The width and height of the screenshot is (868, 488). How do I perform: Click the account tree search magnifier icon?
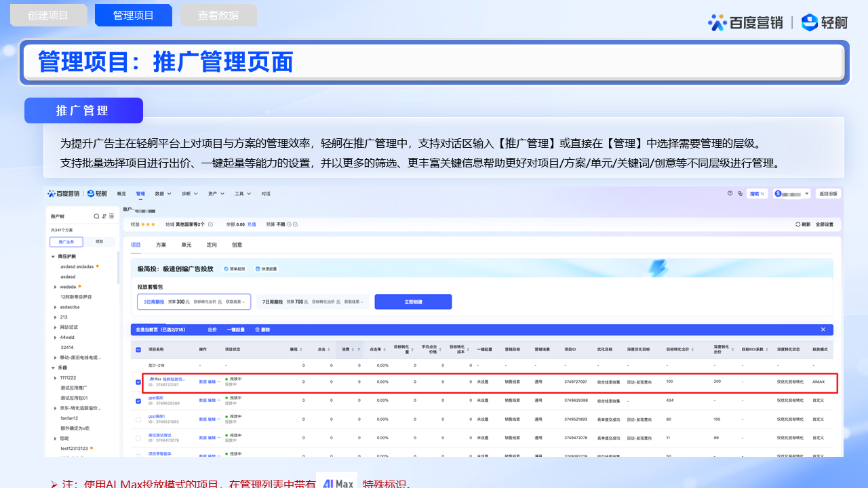tap(96, 216)
